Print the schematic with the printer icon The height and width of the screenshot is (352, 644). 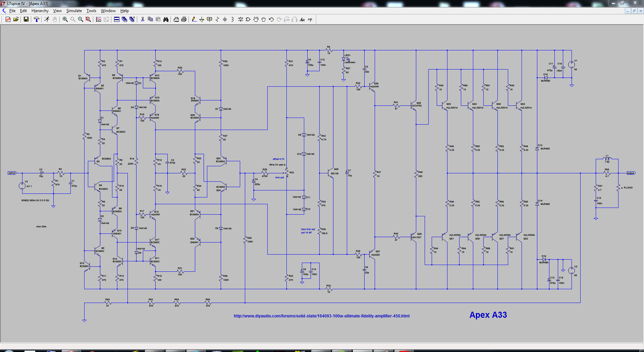click(x=176, y=19)
